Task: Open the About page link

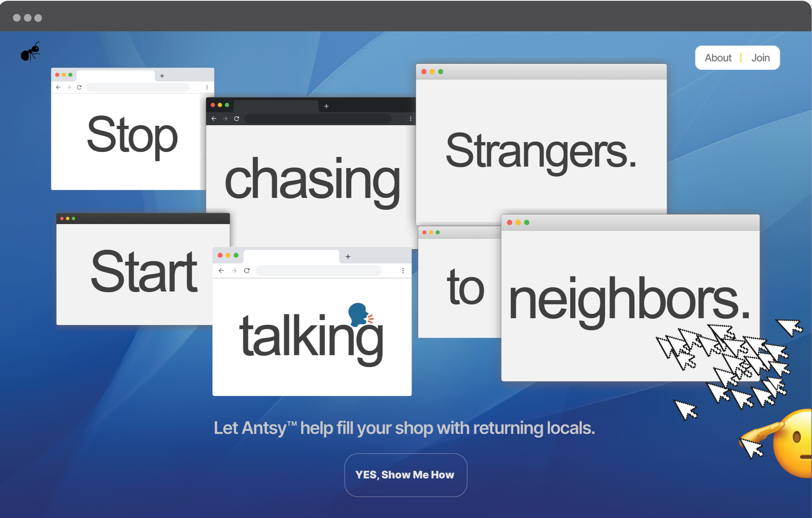Action: [x=717, y=58]
